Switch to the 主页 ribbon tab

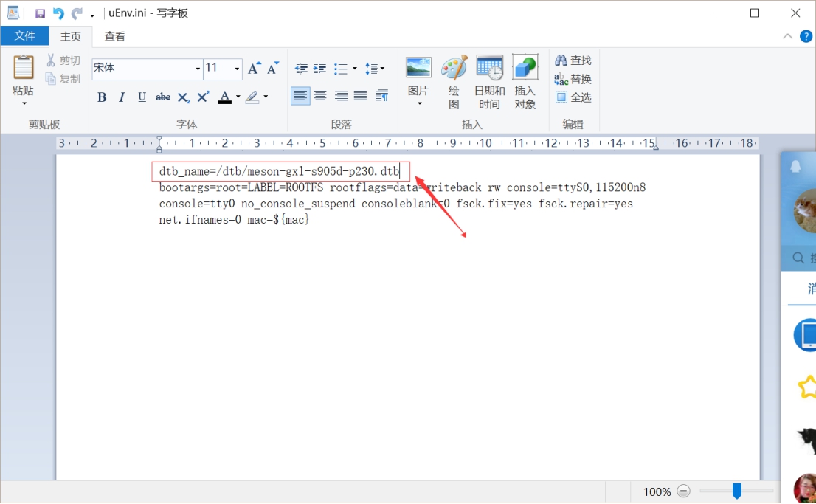click(x=71, y=36)
